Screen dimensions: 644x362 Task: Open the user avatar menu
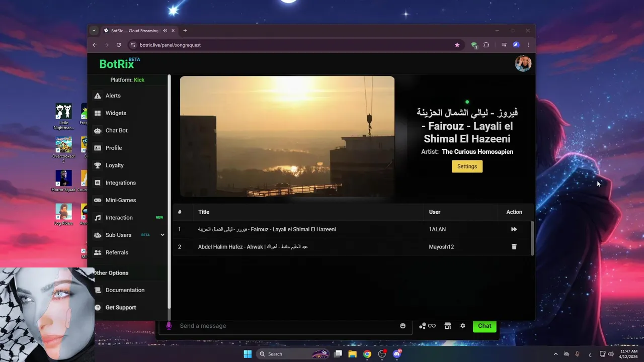click(523, 63)
